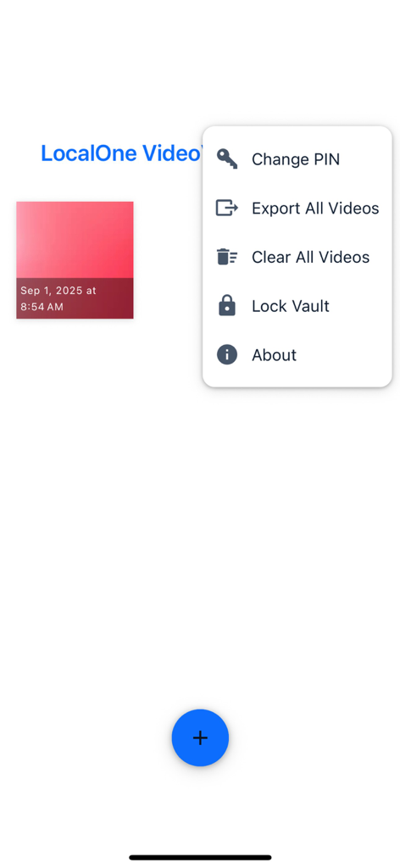This screenshot has height=868, width=400.
Task: Click the blue circular add button
Action: [x=200, y=737]
